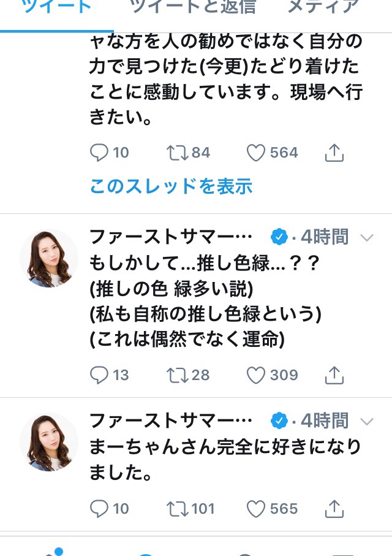Open このスレッドを表示 thread link
The image size is (392, 556).
[x=171, y=186]
